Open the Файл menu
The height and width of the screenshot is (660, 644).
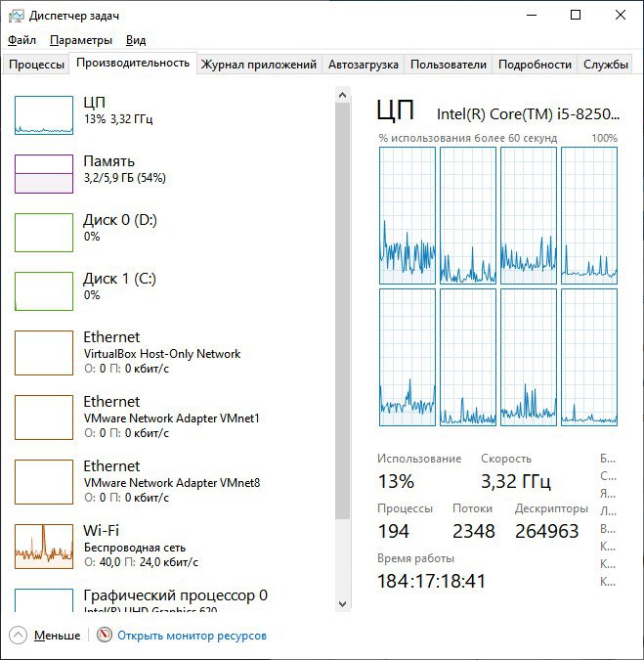click(21, 40)
